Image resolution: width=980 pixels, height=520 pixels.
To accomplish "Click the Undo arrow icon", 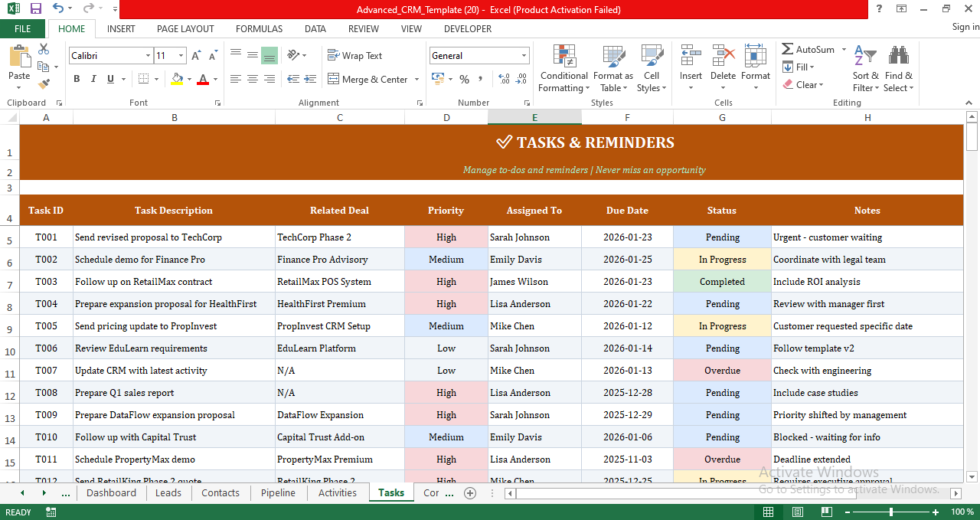I will pyautogui.click(x=58, y=9).
